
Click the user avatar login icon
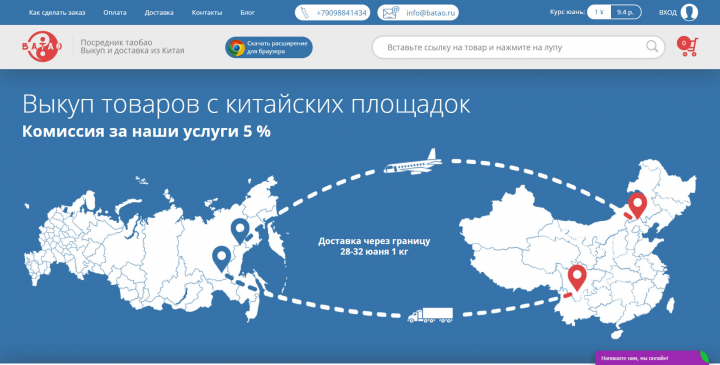click(689, 12)
